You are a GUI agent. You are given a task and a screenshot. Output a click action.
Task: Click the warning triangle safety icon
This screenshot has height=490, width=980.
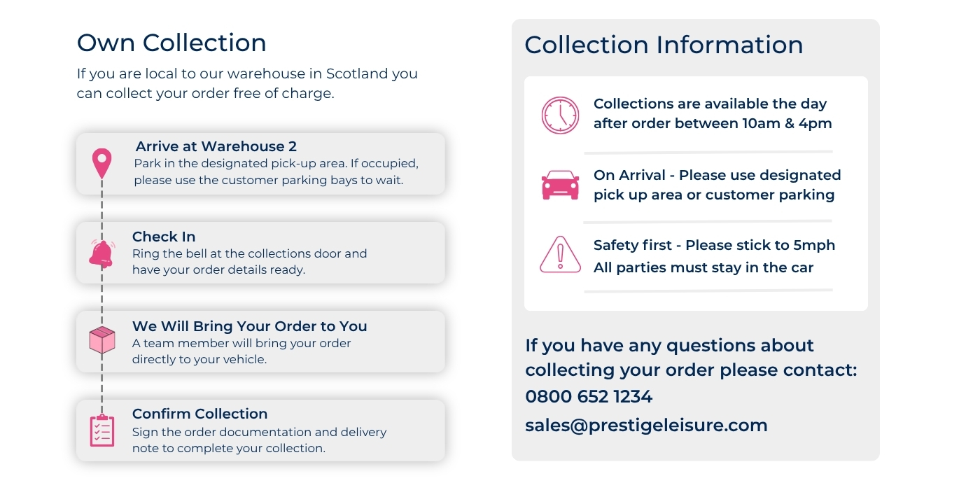(560, 255)
